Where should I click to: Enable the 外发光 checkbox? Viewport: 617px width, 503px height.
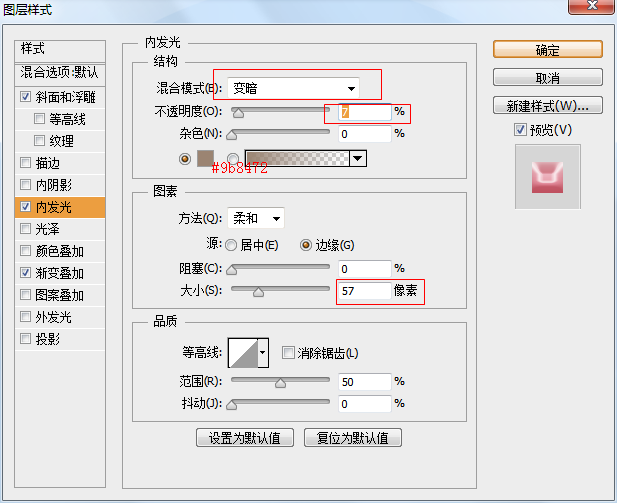point(26,316)
